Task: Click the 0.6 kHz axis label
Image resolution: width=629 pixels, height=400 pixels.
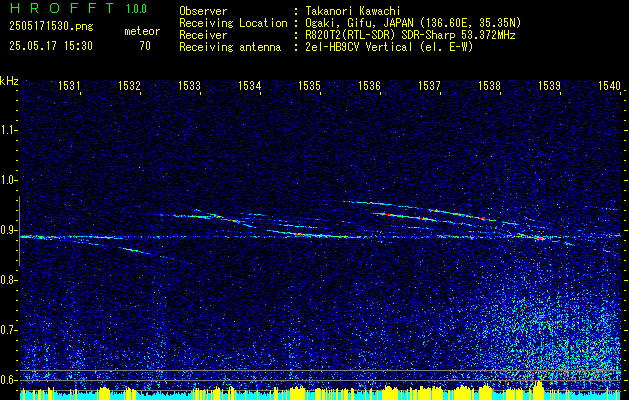Action: [9, 380]
